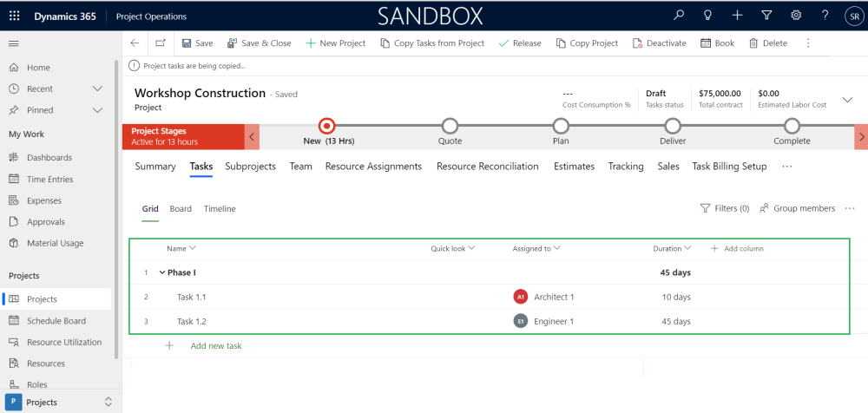Viewport: 868px width, 413px height.
Task: Click Copy Tasks from Project command
Action: [x=432, y=43]
